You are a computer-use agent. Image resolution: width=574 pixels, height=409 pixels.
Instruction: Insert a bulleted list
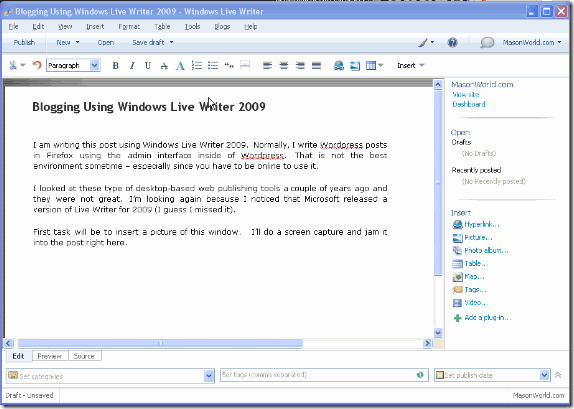pos(213,66)
